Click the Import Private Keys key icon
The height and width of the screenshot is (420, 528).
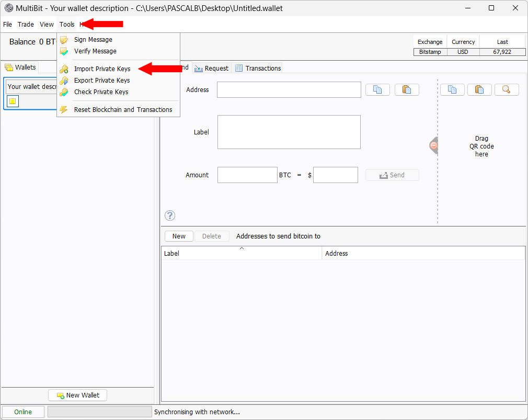pos(64,69)
